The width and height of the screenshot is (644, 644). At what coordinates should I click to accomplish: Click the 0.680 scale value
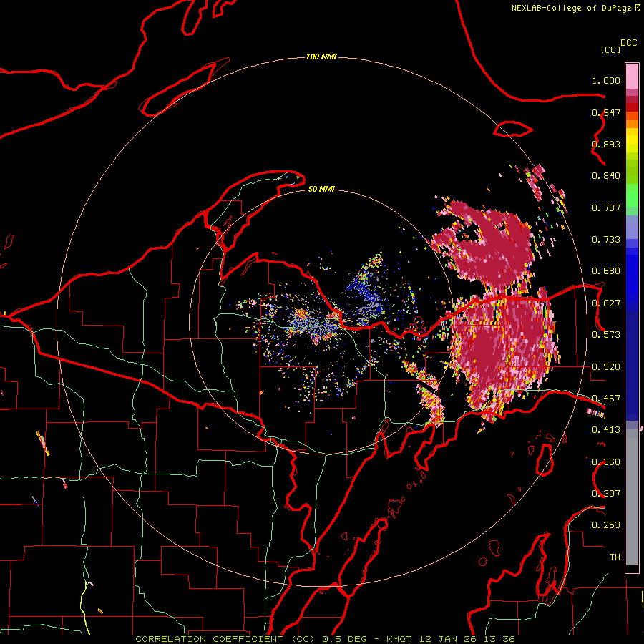[x=606, y=271]
